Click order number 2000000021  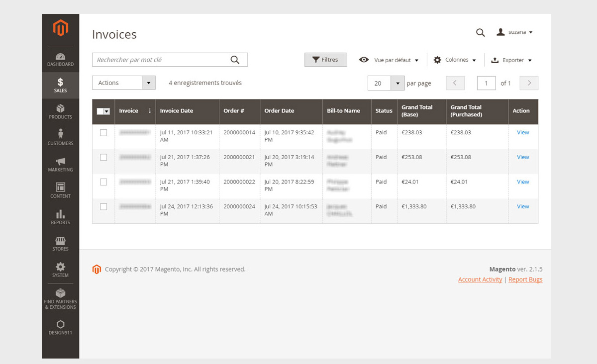pos(239,157)
